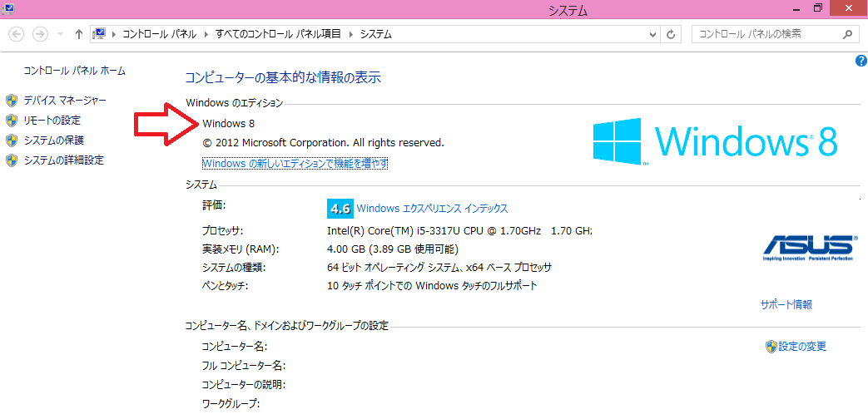Open Windows エクスペリエンス インデックス link

click(x=433, y=209)
